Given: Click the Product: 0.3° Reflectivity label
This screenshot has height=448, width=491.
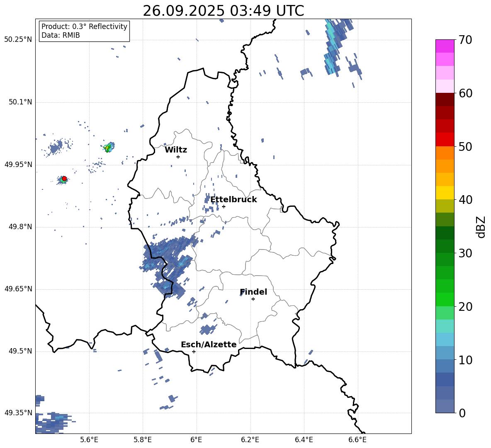Looking at the screenshot, I should [x=84, y=26].
